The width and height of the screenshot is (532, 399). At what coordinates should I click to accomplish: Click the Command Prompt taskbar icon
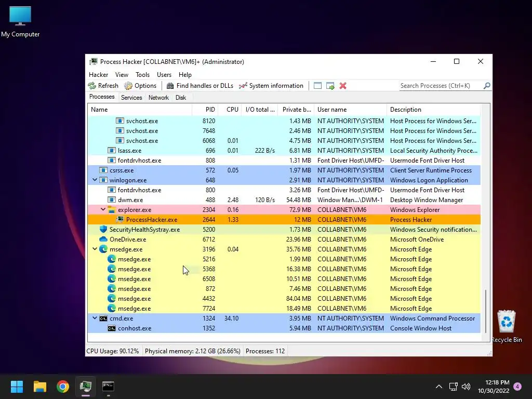(x=108, y=387)
